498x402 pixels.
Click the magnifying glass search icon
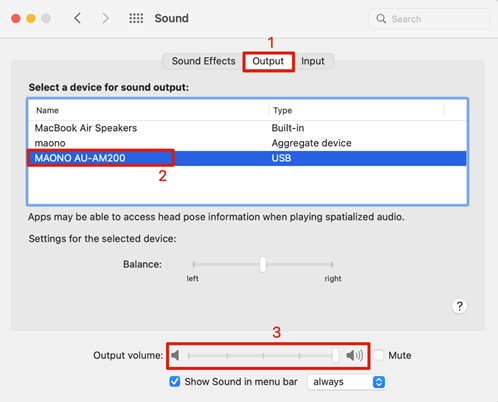(x=381, y=19)
